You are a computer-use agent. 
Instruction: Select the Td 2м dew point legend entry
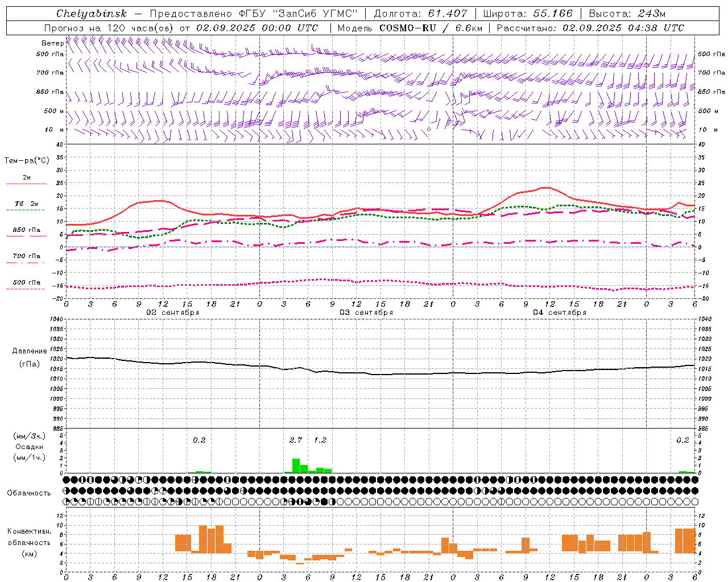26,203
